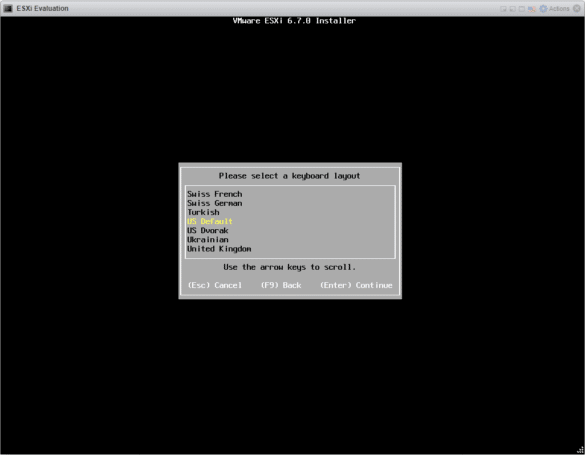The image size is (585, 455).
Task: Choose the Ukrainian layout
Action: tap(207, 239)
